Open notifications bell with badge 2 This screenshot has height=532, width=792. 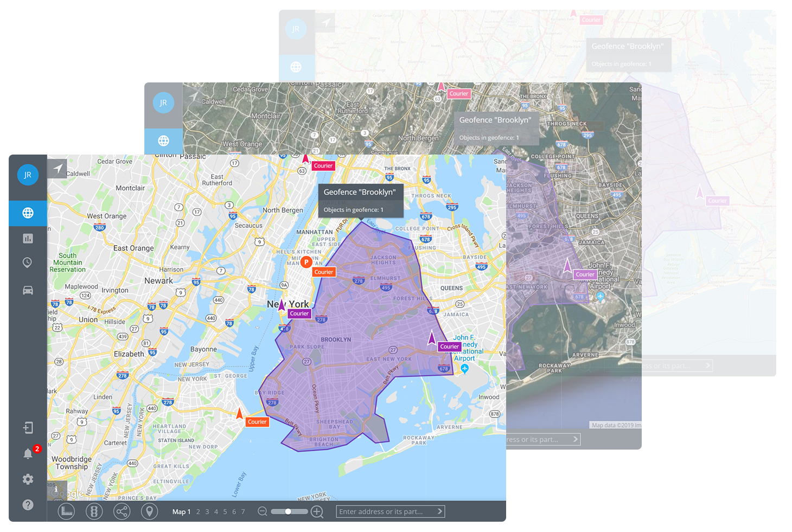pyautogui.click(x=28, y=453)
